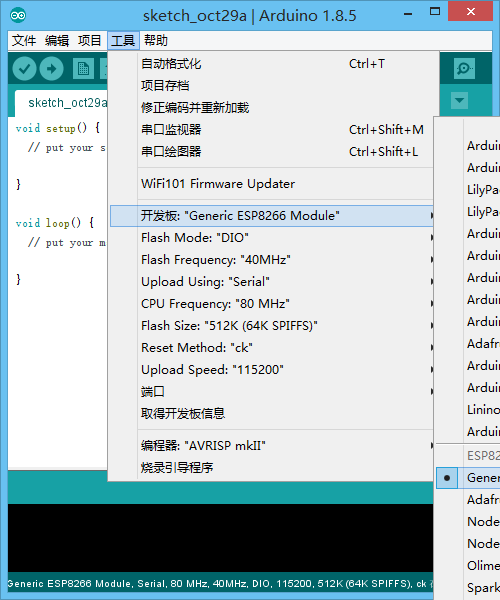The image size is (500, 600).
Task: Click the void setup() code line
Action: 58,128
